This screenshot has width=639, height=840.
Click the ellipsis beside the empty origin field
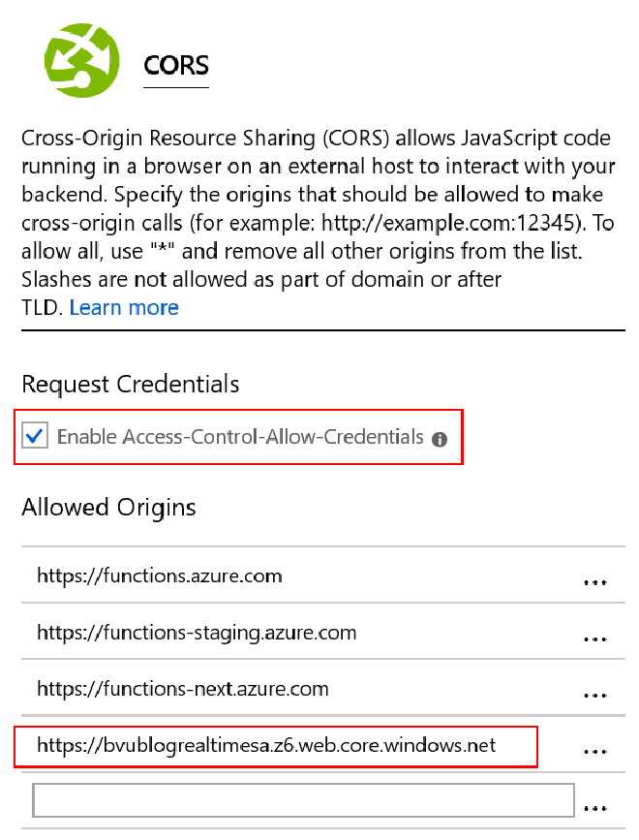pos(594,806)
